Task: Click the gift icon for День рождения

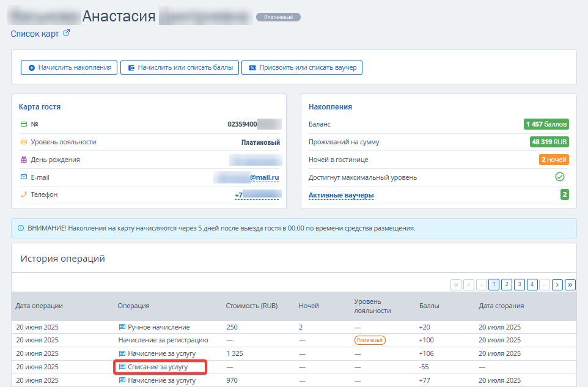Action: (24, 160)
